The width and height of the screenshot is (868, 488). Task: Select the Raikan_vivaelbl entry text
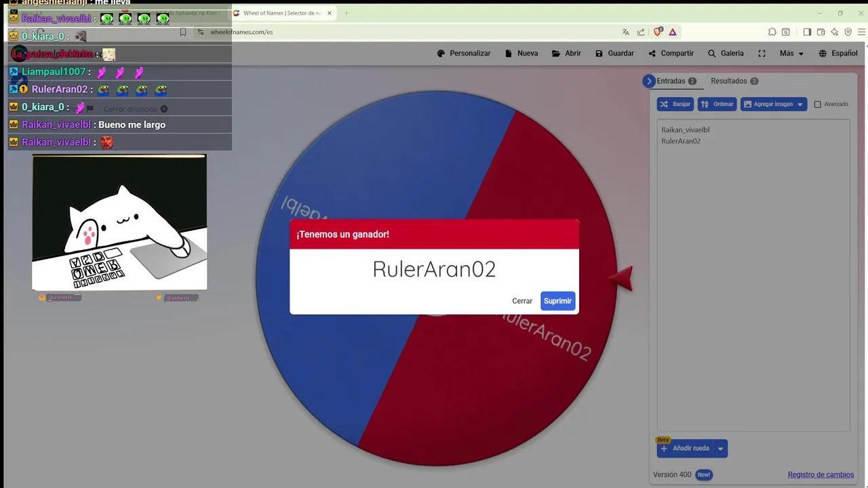click(686, 129)
